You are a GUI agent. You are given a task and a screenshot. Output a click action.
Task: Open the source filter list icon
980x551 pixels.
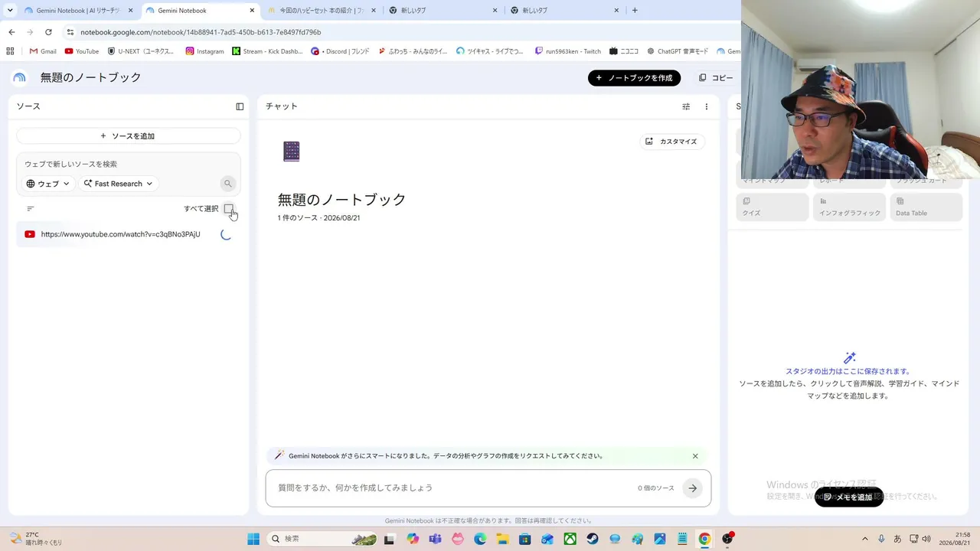point(31,208)
